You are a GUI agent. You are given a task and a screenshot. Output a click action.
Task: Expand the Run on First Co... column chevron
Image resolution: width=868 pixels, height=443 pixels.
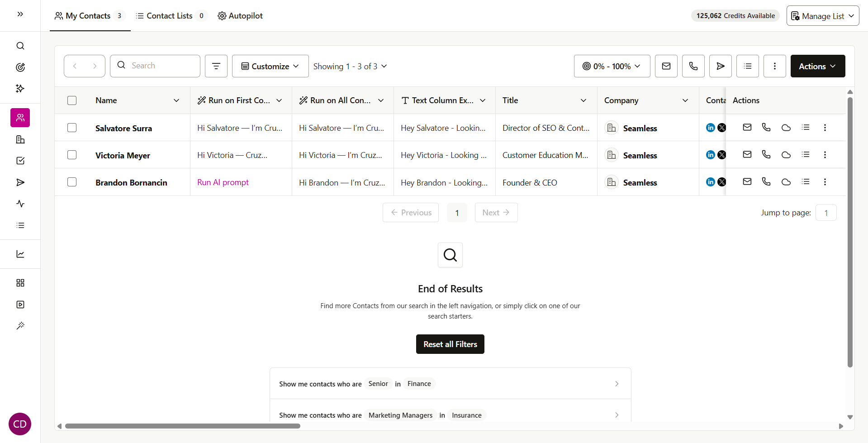click(x=279, y=100)
